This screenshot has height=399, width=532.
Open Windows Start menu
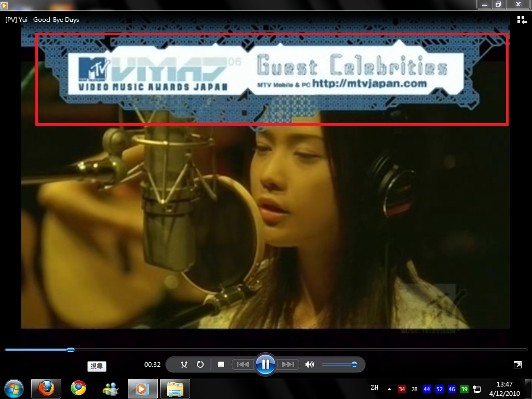coord(14,389)
